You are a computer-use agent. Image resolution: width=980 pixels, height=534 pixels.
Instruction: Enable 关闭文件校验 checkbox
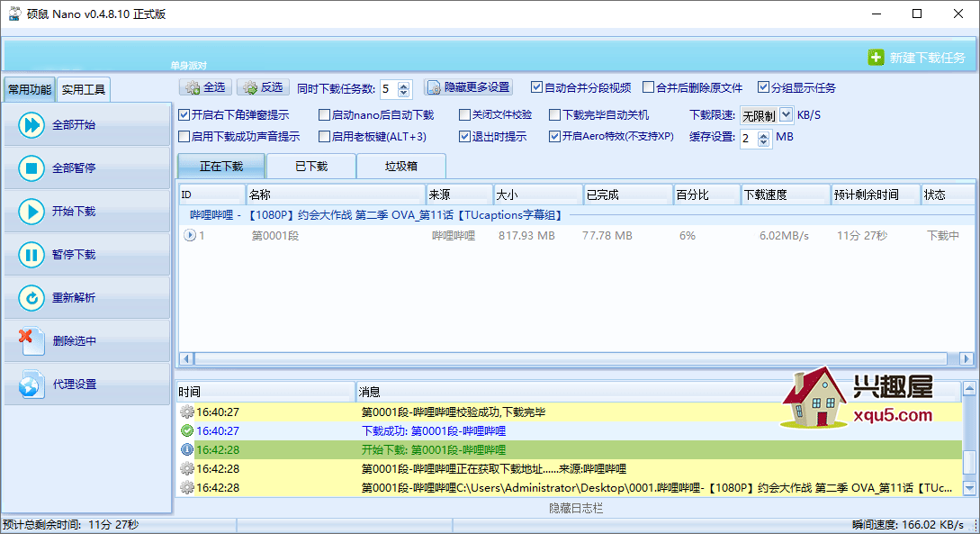[464, 115]
